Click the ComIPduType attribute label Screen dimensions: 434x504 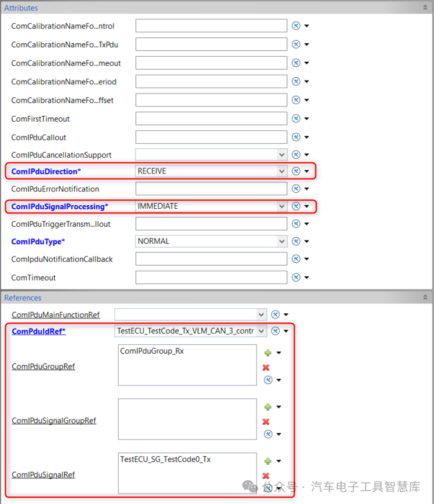point(38,242)
